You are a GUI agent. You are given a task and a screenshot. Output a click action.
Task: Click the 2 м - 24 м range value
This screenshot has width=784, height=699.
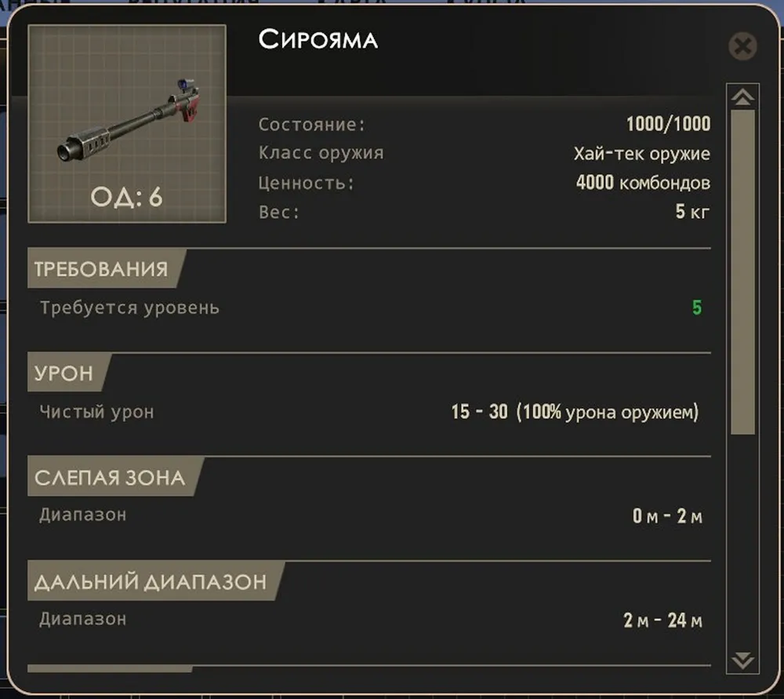coord(662,621)
